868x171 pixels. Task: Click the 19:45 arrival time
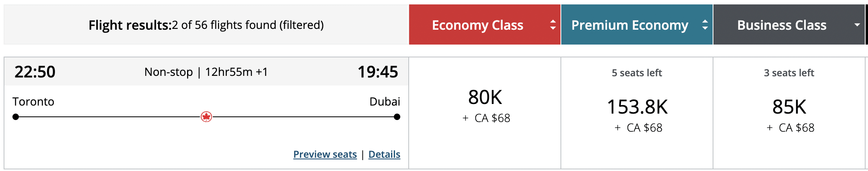[378, 72]
